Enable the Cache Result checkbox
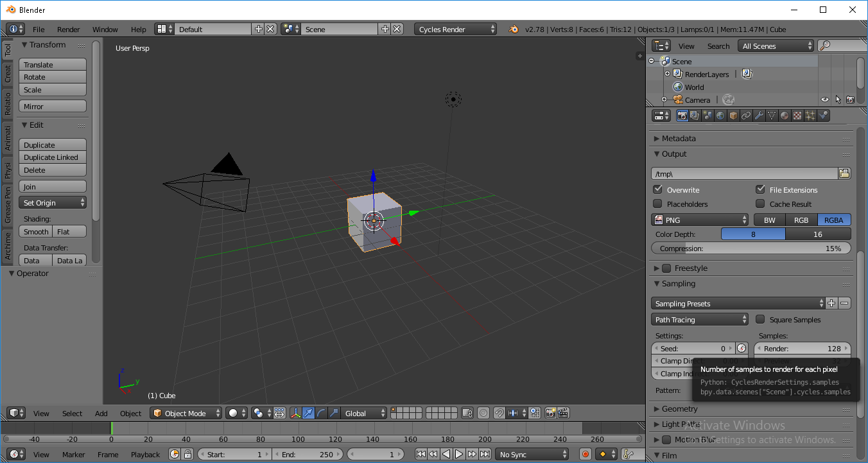The image size is (868, 463). tap(760, 204)
